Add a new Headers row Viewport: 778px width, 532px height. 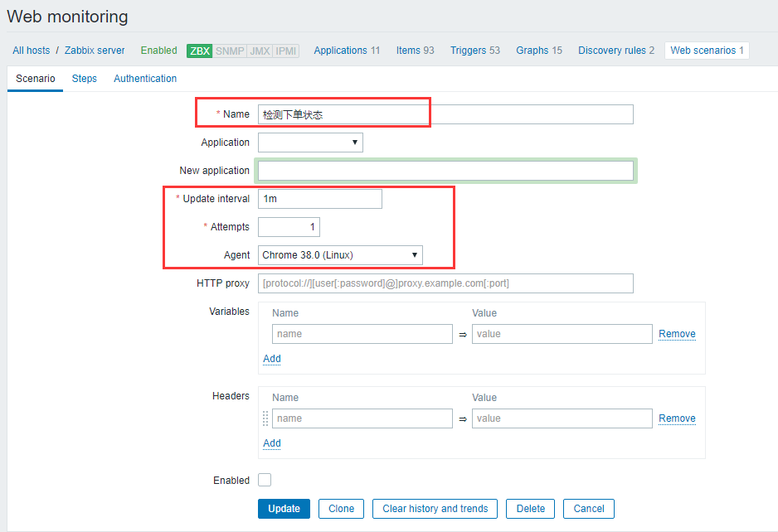272,443
